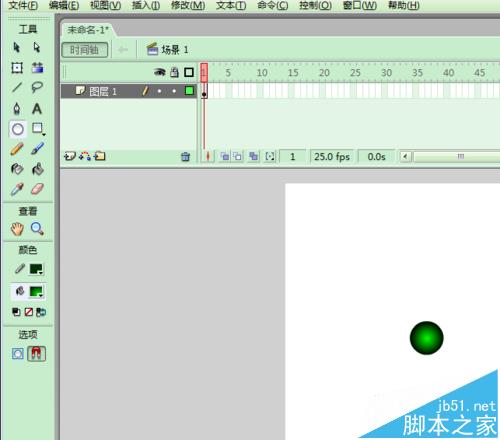Click the green circle on the stage
Image resolution: width=500 pixels, height=440 pixels.
426,338
